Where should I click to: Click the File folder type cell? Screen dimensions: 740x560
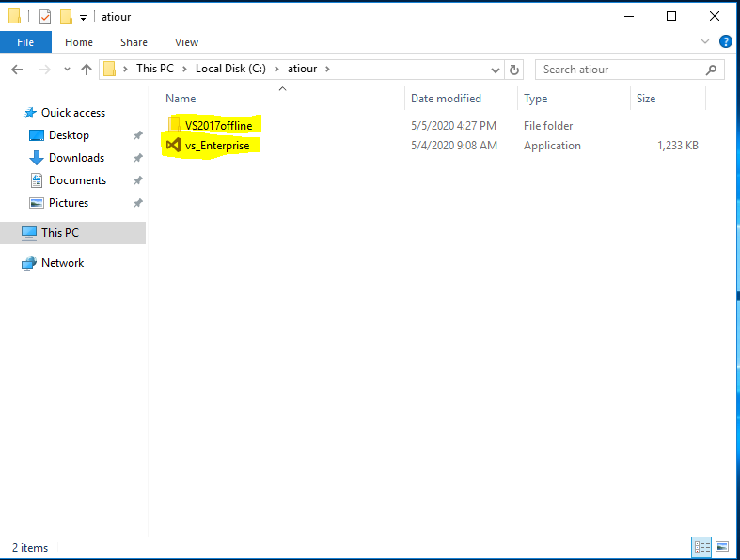click(x=548, y=126)
